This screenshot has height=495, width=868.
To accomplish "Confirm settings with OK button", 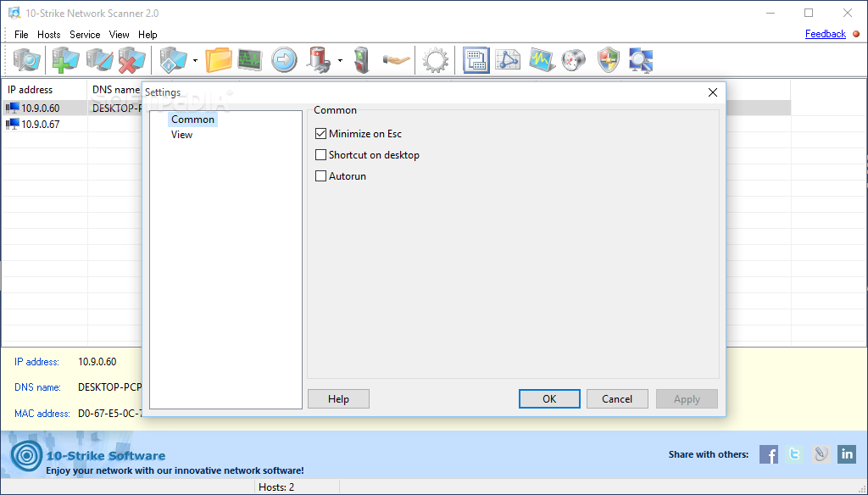I will (x=549, y=398).
